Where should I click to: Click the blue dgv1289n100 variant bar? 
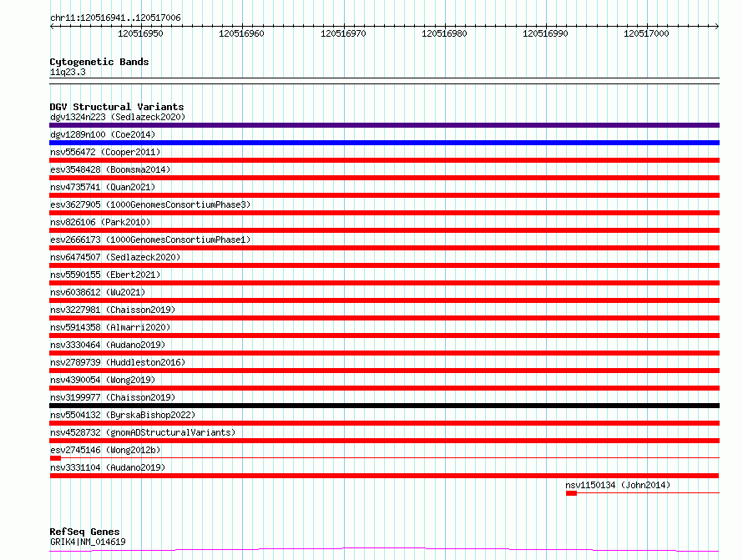tap(384, 143)
